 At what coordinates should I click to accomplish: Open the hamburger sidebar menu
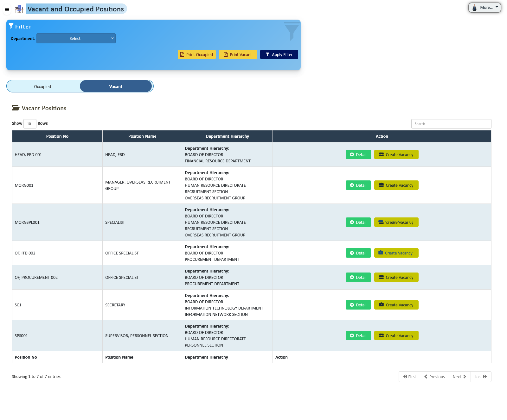pyautogui.click(x=7, y=9)
